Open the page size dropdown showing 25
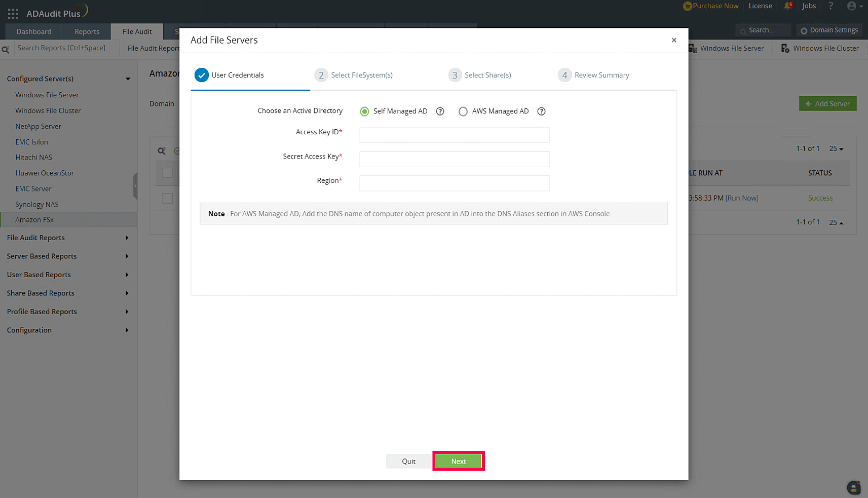This screenshot has width=868, height=498. [836, 148]
